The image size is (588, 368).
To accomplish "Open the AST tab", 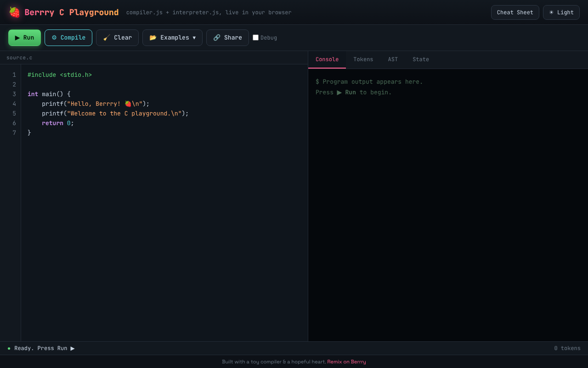I will (393, 59).
